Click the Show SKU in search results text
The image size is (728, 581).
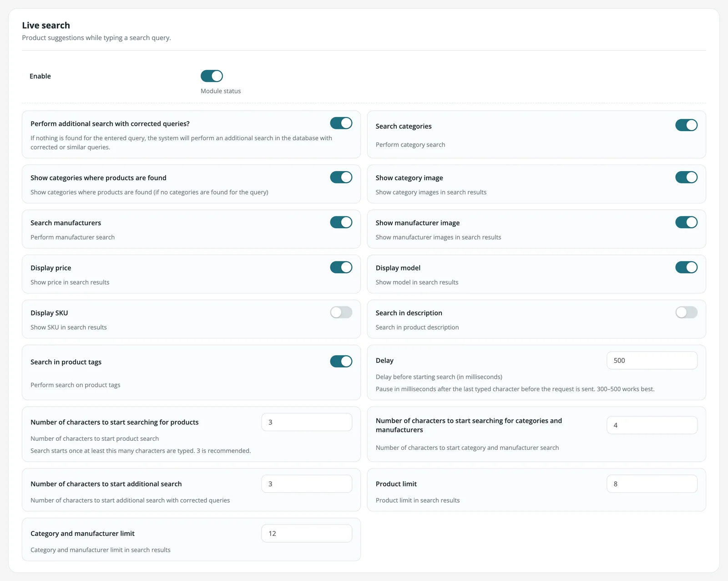tap(69, 327)
